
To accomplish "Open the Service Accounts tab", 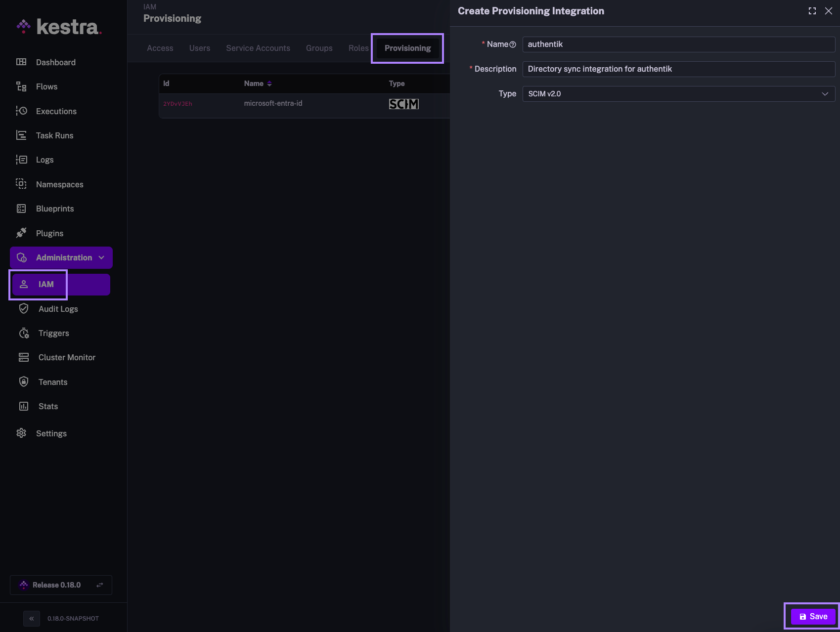I will tap(258, 48).
